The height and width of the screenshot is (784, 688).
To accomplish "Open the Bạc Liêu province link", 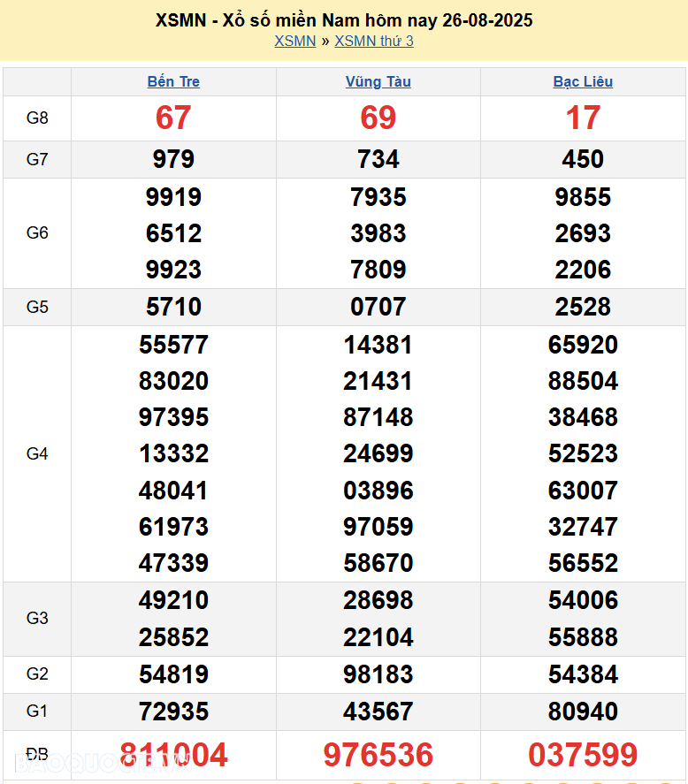I will 583,81.
